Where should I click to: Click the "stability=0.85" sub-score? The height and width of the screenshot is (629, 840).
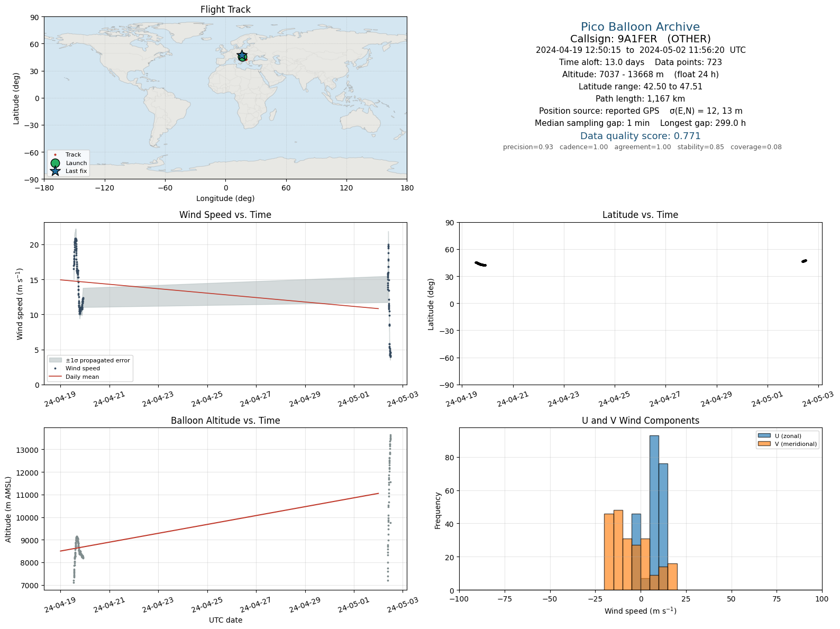700,147
